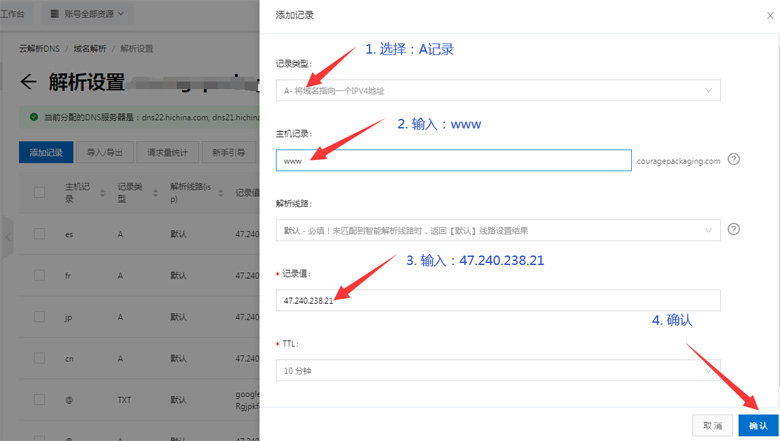Image resolution: width=780 pixels, height=441 pixels.
Task: Click help icon beside 主机记录 field
Action: click(x=734, y=159)
